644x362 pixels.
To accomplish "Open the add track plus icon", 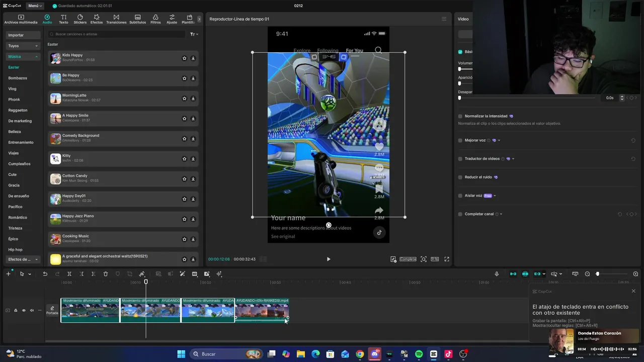I will pos(8,274).
